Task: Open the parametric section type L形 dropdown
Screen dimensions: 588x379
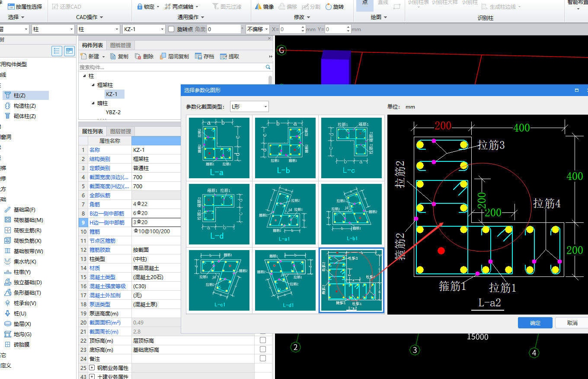Action: (249, 106)
